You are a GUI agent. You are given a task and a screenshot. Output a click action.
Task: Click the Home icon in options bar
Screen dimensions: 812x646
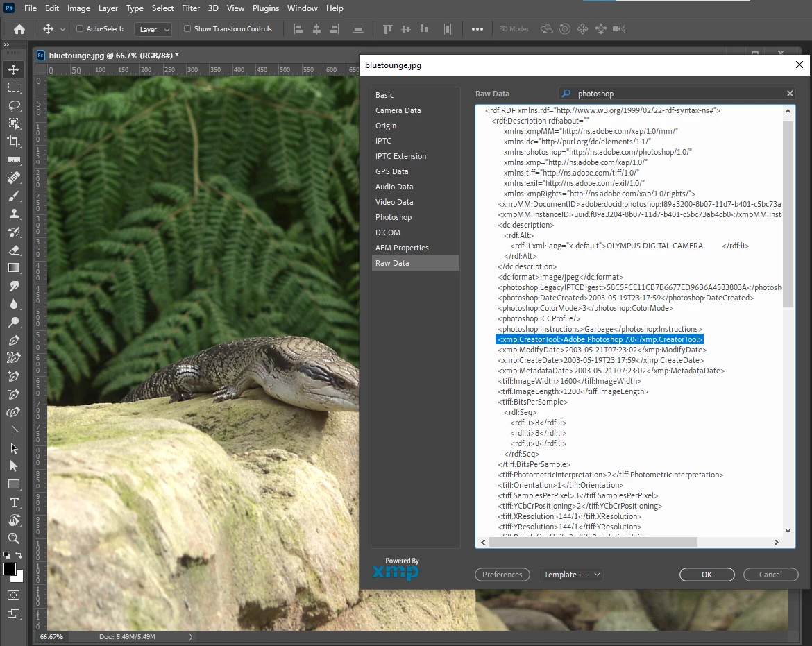(x=19, y=29)
